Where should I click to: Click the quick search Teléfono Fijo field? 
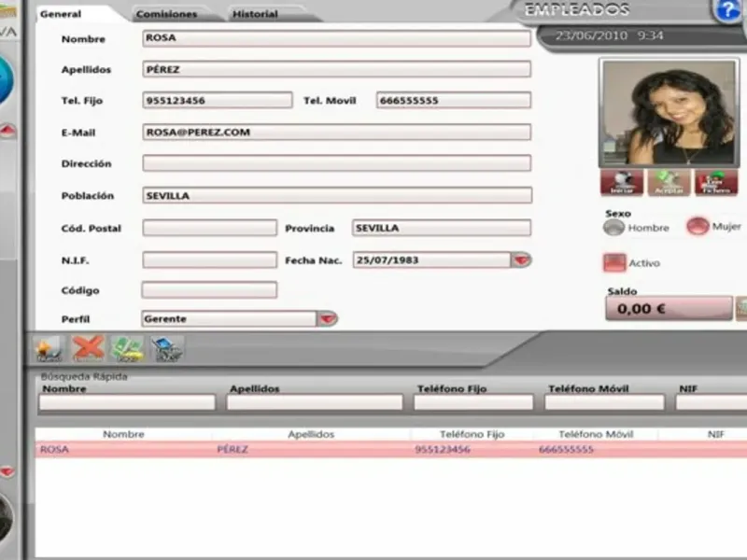pos(473,402)
